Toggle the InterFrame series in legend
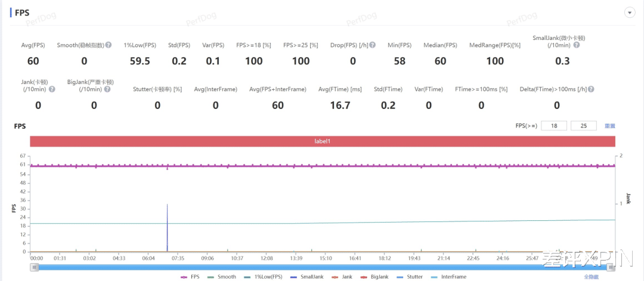The image size is (644, 281). [x=449, y=277]
